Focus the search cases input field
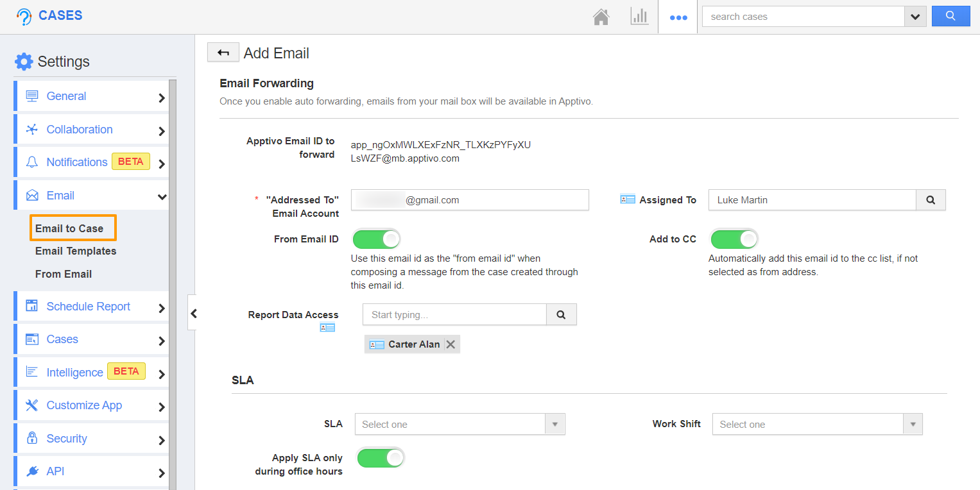The width and height of the screenshot is (980, 490). click(804, 17)
